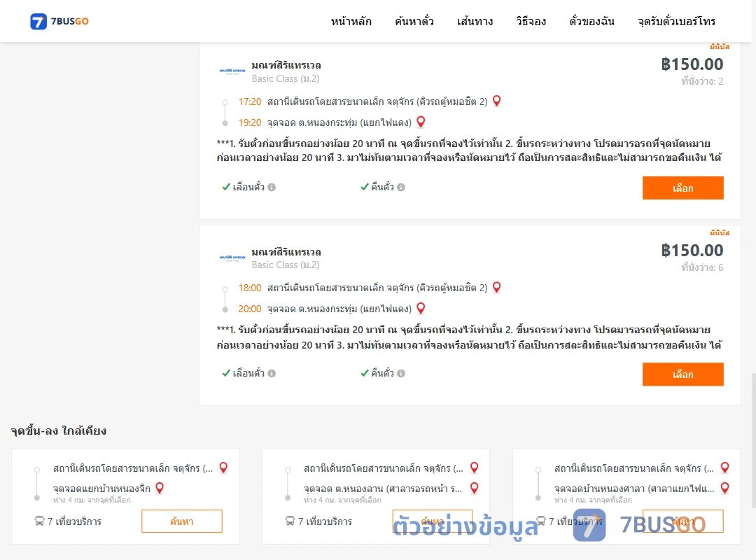The image size is (756, 560).
Task: Show info icon next to คืนตั๋ว in first trip
Action: (x=401, y=187)
